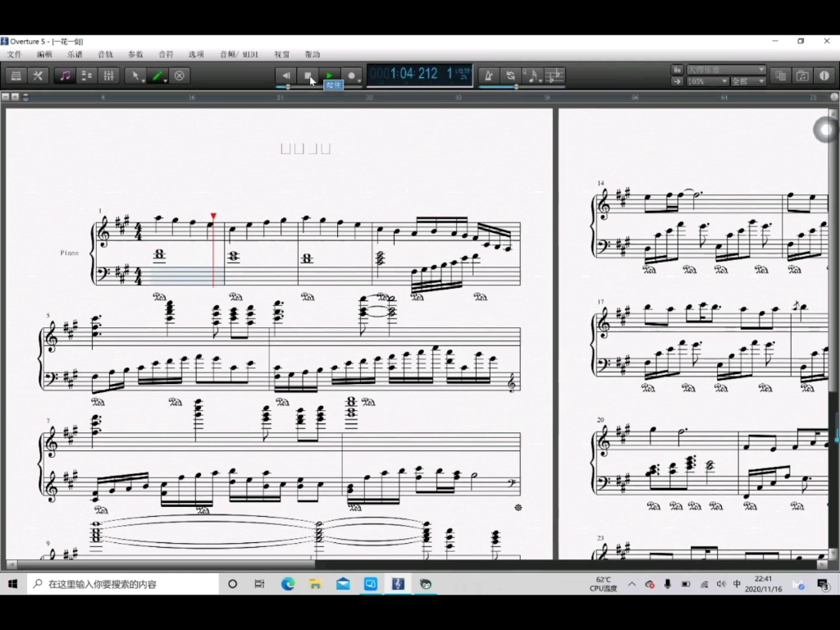Screen dimensions: 840x630
Task: Open Task View on taskbar
Action: click(x=260, y=584)
